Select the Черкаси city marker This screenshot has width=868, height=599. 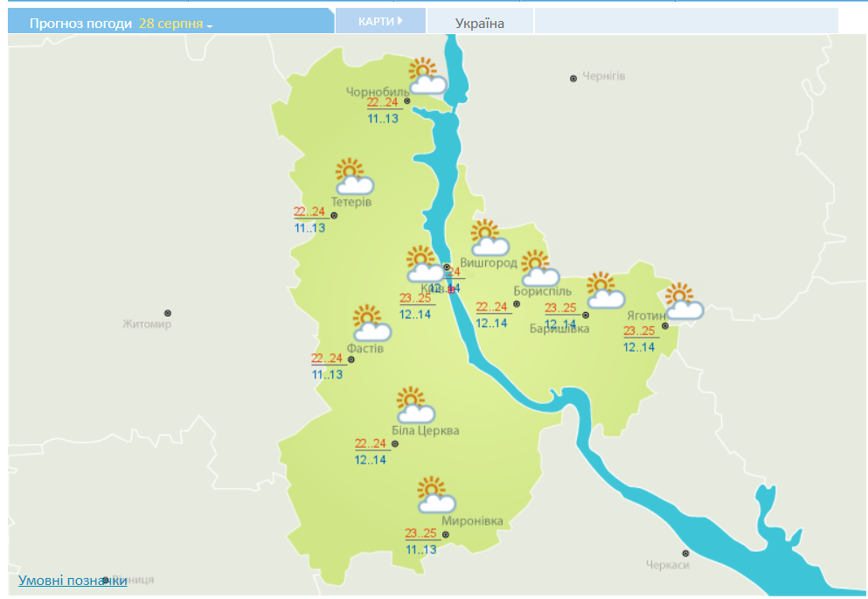pyautogui.click(x=686, y=553)
